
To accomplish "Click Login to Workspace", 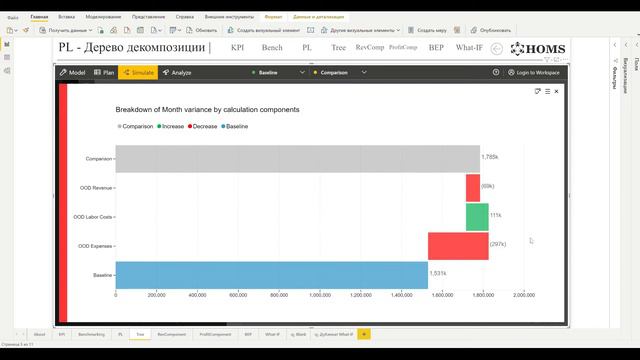I will [x=533, y=73].
